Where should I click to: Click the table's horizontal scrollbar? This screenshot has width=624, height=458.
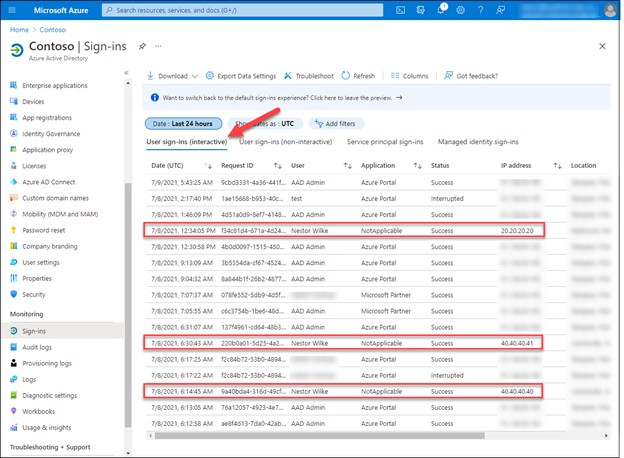point(320,436)
